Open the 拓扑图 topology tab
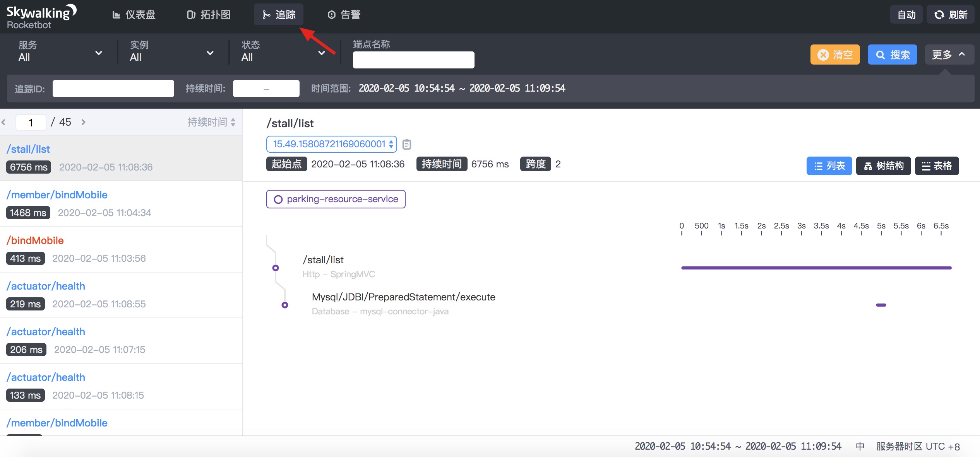This screenshot has height=457, width=980. 209,15
